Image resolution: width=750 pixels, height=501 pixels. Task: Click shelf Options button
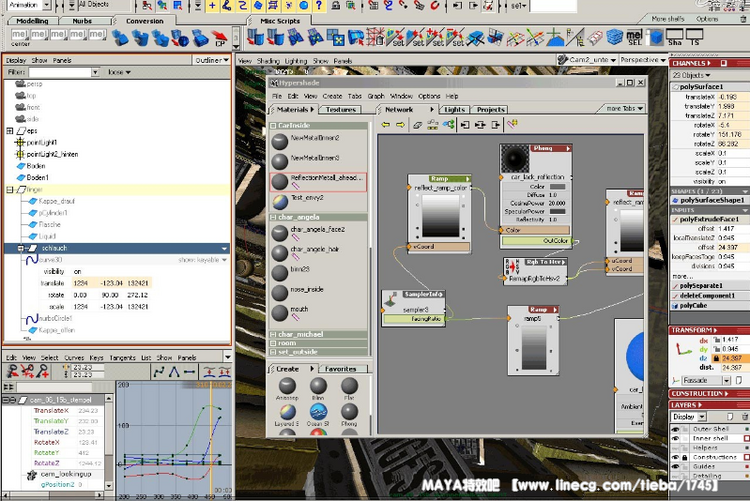[x=707, y=19]
